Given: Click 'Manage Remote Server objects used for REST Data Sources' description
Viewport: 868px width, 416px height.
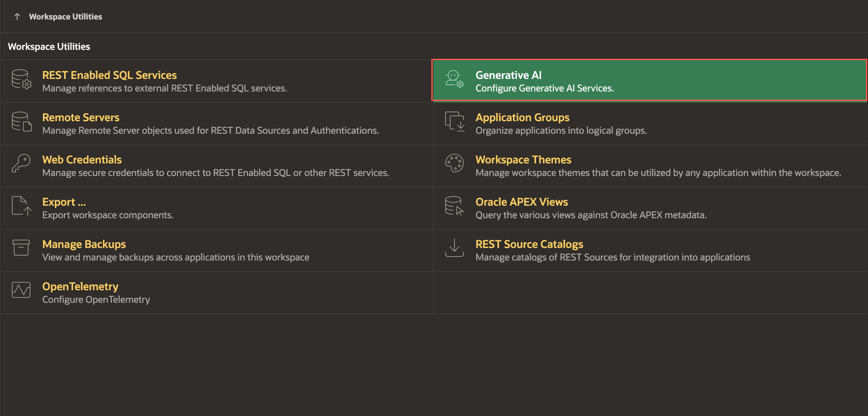Looking at the screenshot, I should [211, 131].
